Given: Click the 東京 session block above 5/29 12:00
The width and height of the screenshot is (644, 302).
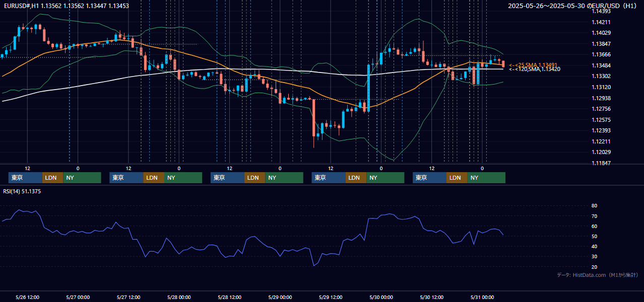Looking at the screenshot, I should pyautogui.click(x=329, y=178).
